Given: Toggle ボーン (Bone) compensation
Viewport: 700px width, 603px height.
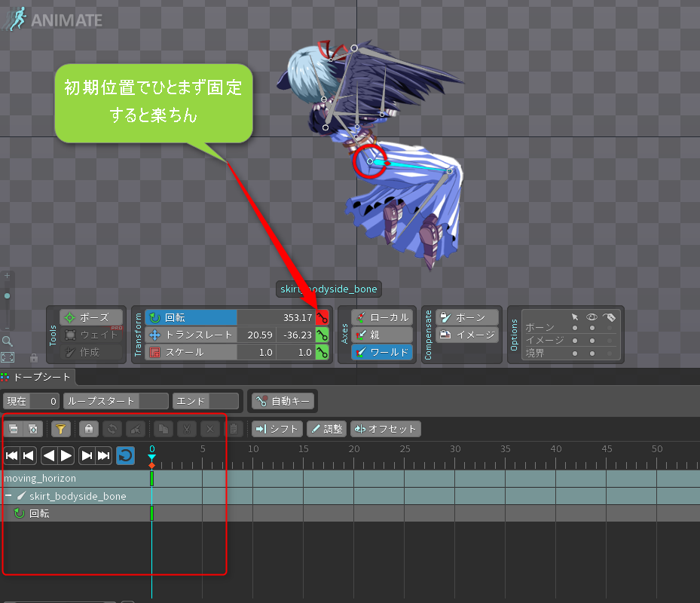Looking at the screenshot, I should (x=467, y=317).
